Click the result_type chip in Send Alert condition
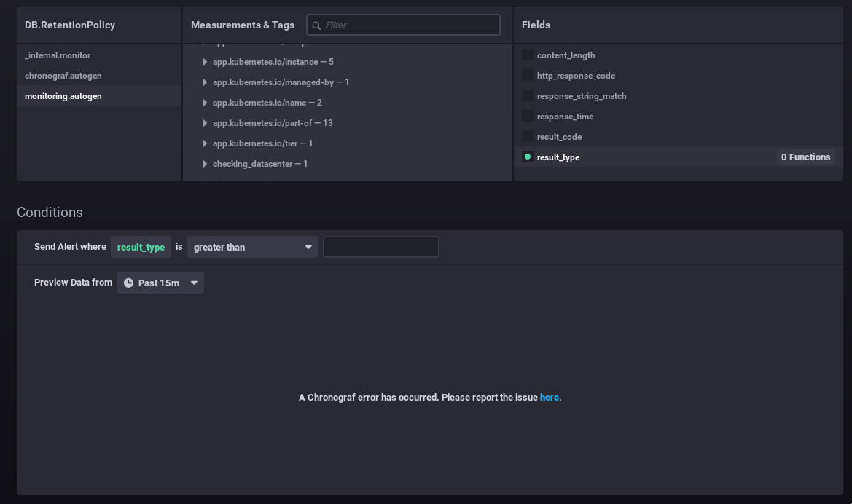This screenshot has height=504, width=852. click(141, 247)
